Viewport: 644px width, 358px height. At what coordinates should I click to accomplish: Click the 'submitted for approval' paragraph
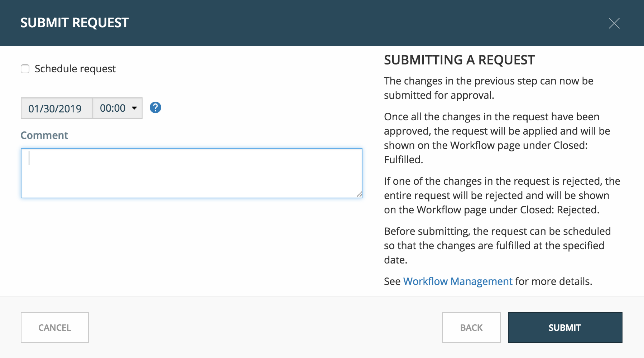pyautogui.click(x=489, y=88)
